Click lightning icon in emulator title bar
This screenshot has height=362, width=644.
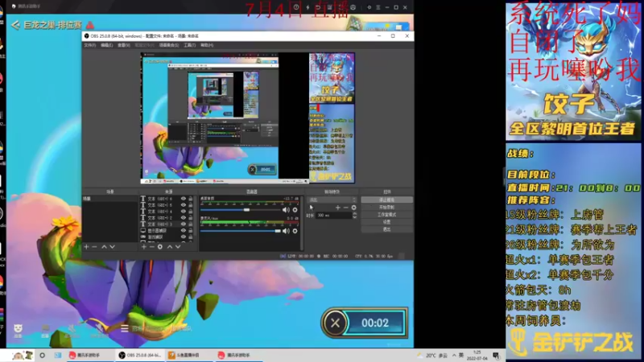308,7
